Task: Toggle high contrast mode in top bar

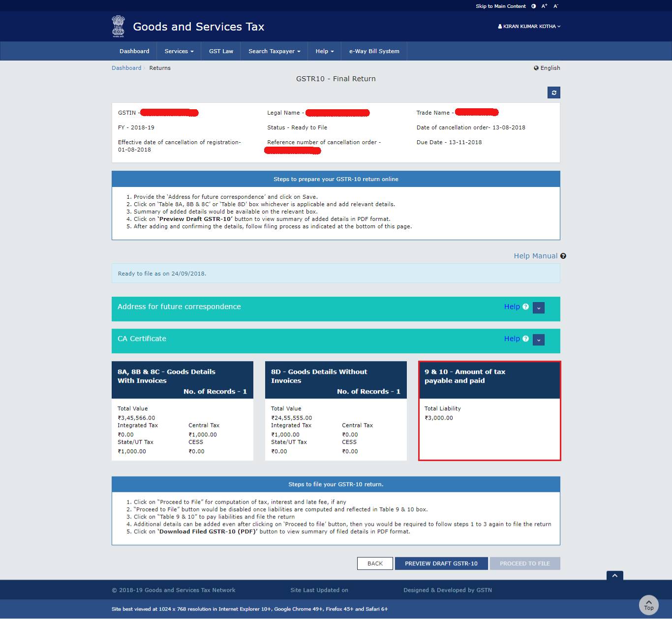Action: point(533,6)
